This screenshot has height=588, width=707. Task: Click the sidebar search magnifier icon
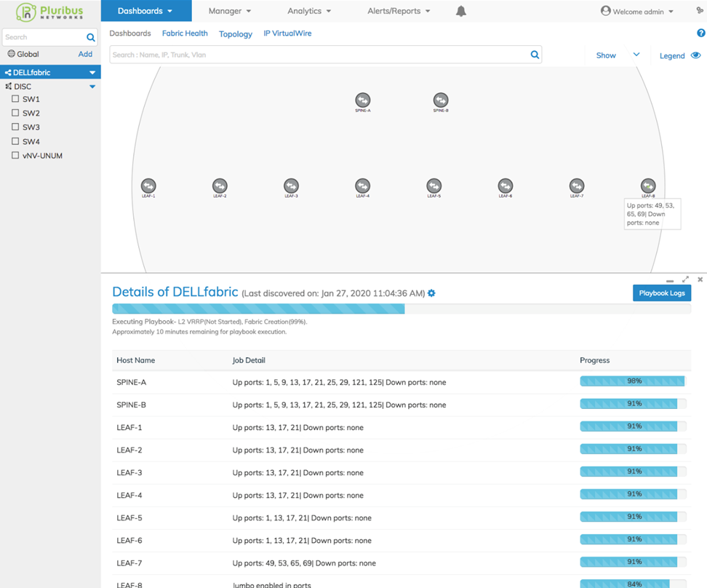(91, 37)
